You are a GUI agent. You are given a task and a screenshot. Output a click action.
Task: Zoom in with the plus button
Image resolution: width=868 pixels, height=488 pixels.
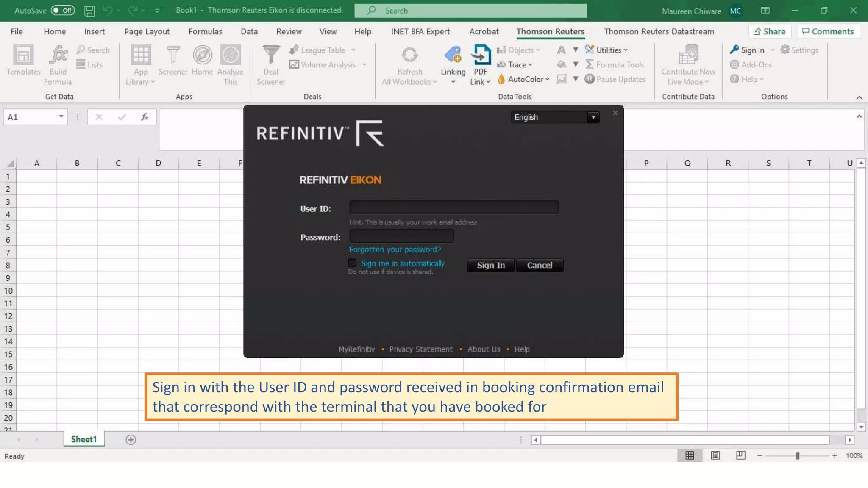point(834,456)
